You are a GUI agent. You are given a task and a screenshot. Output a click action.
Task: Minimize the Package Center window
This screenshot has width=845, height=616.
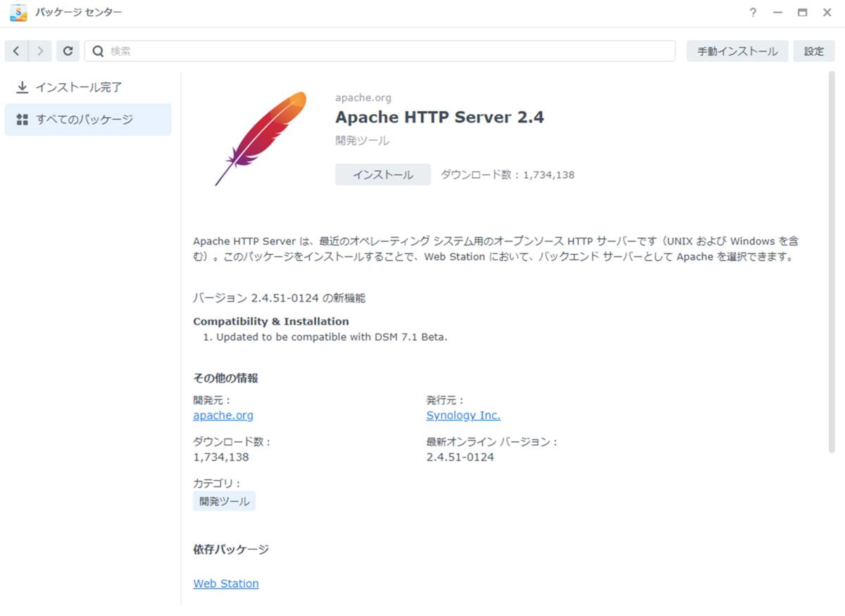(x=777, y=13)
